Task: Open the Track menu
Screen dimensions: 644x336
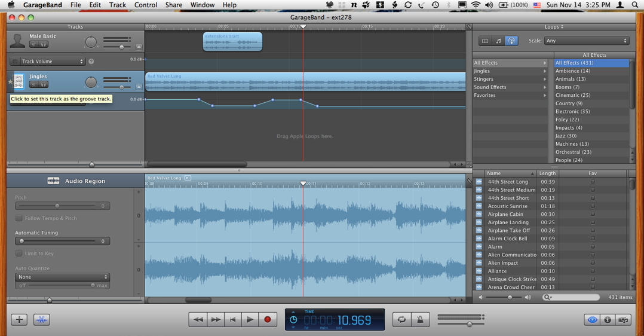Action: point(118,5)
